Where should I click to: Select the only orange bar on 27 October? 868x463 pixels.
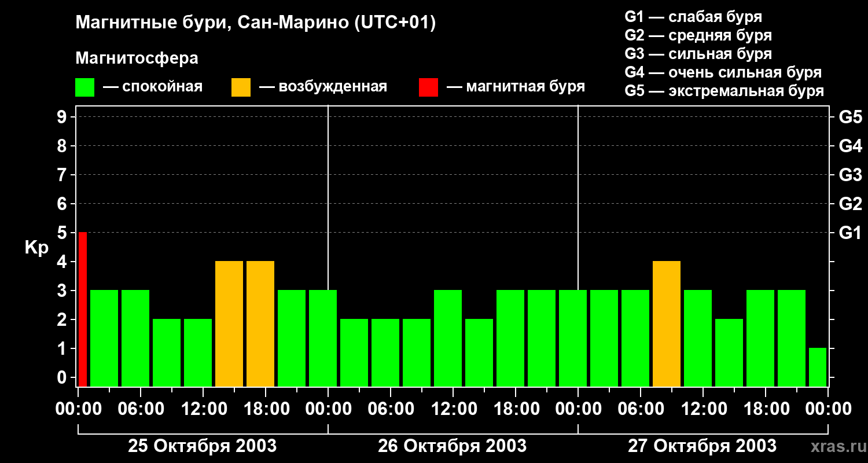pos(667,324)
